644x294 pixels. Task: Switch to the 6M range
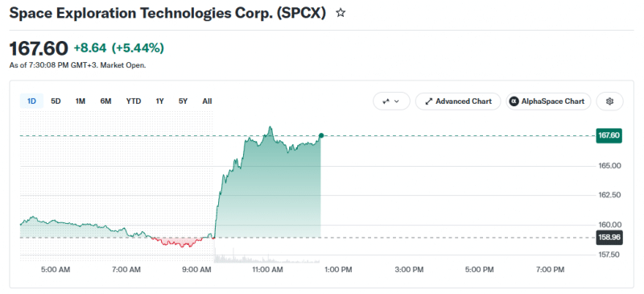click(x=105, y=101)
